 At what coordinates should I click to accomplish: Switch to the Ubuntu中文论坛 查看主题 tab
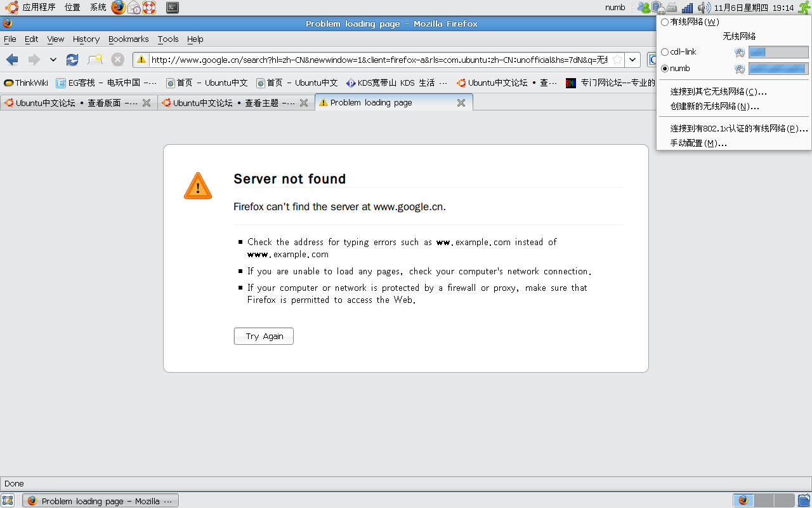[235, 103]
